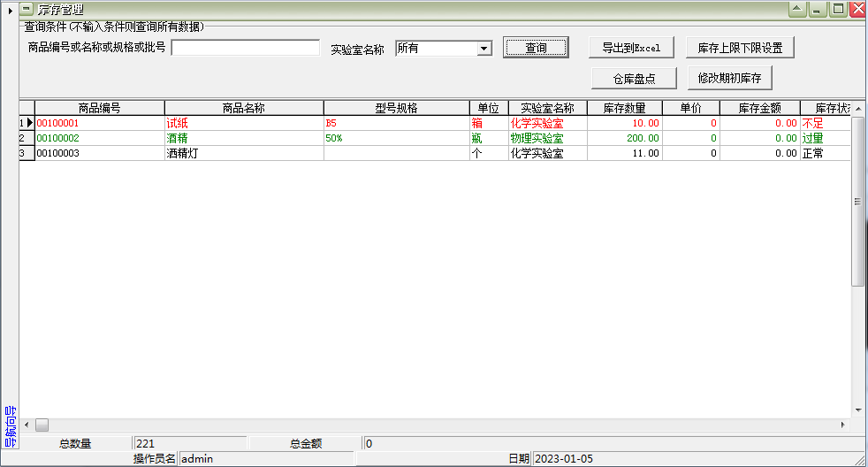
Task: Click the 11.00 quantity cell
Action: (x=624, y=153)
